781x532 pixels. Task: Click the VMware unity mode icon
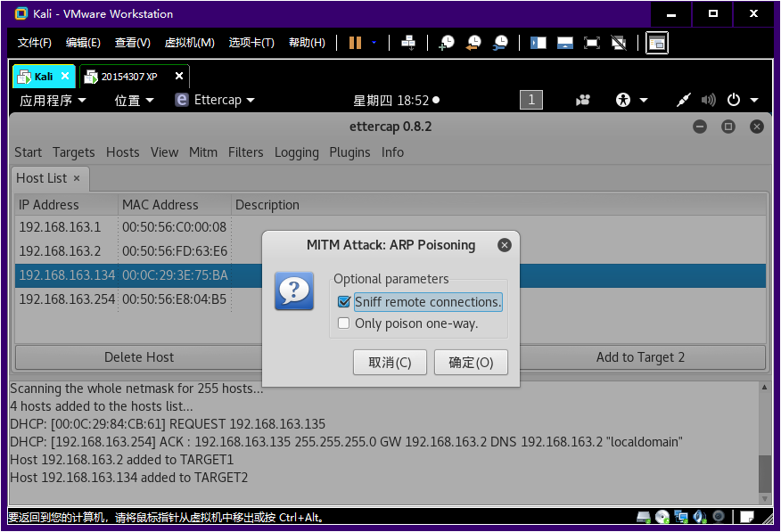click(x=618, y=43)
